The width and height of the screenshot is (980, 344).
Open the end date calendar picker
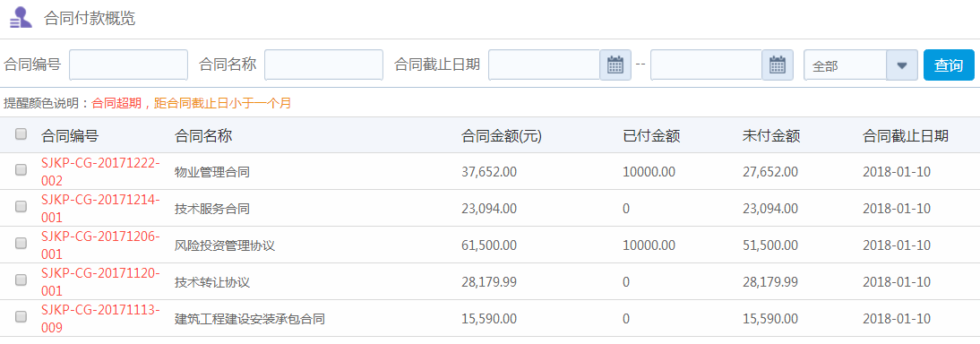pos(778,65)
